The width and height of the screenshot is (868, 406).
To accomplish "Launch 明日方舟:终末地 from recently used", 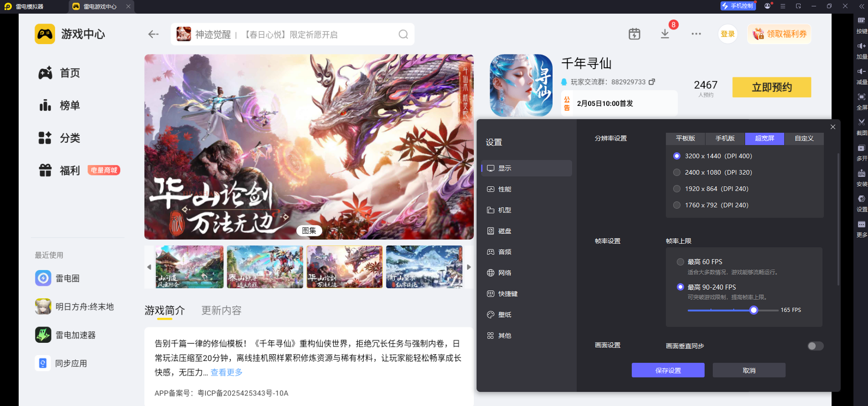I will coord(75,307).
